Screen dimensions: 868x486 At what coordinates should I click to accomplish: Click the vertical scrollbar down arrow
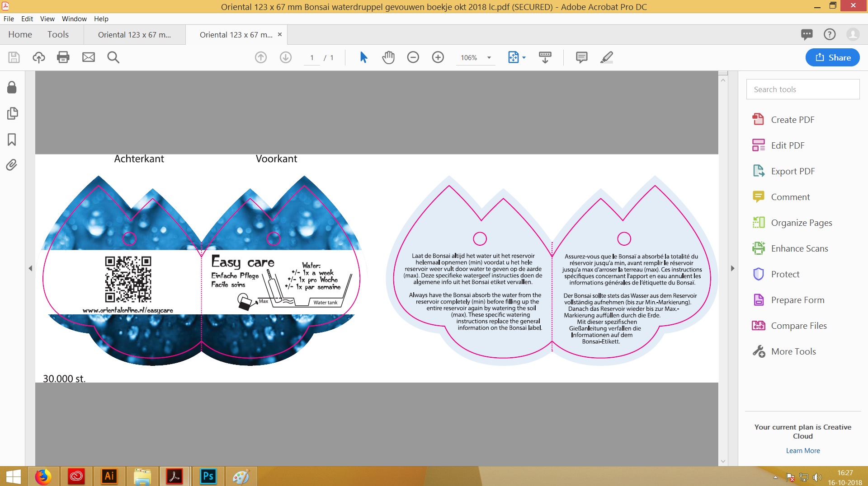point(723,461)
